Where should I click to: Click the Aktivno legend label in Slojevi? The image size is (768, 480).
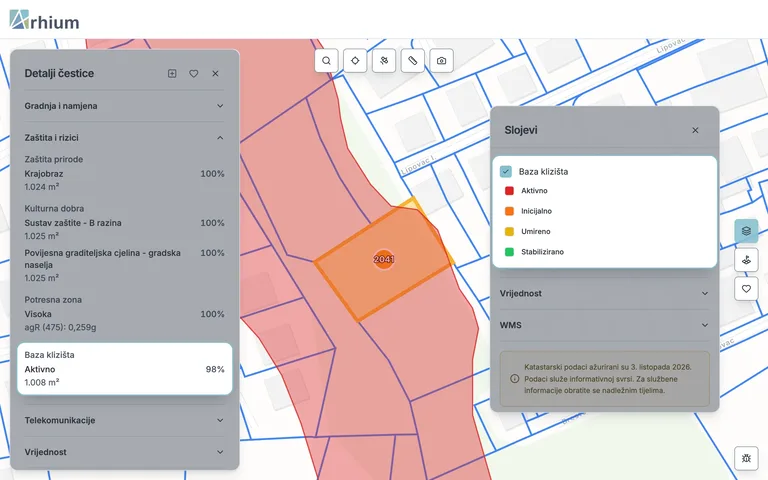click(534, 191)
